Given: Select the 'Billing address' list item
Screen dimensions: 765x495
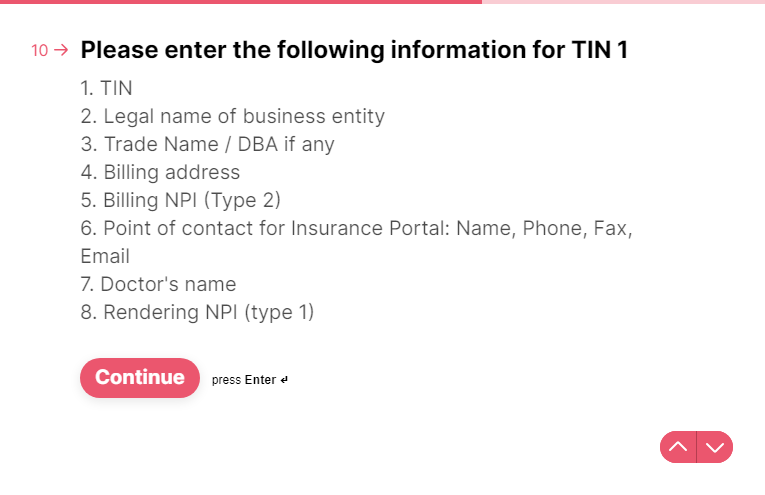Looking at the screenshot, I should coord(160,172).
